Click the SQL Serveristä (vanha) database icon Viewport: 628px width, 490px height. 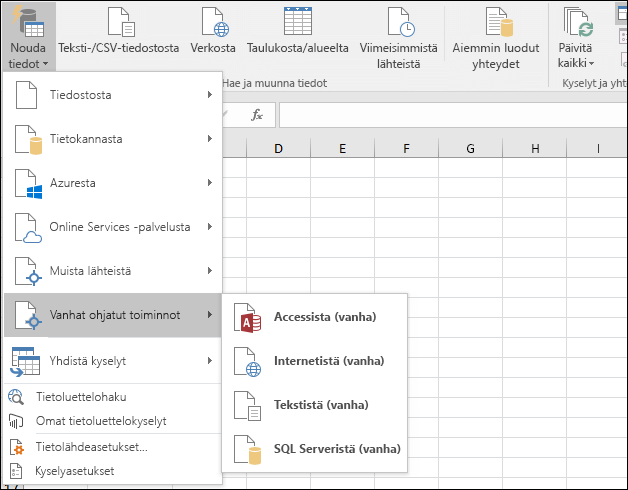click(x=248, y=450)
